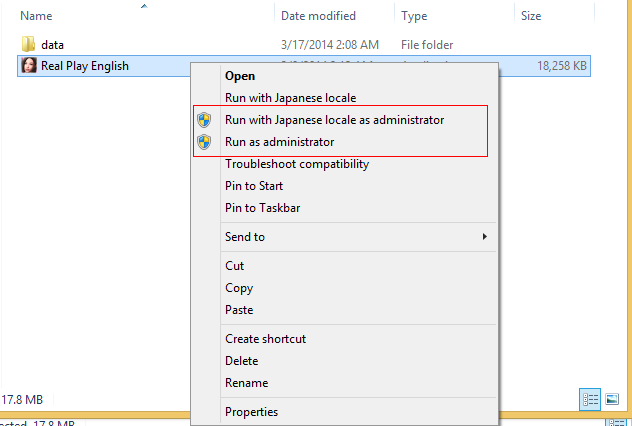Switch to details view icon in status bar

[590, 399]
